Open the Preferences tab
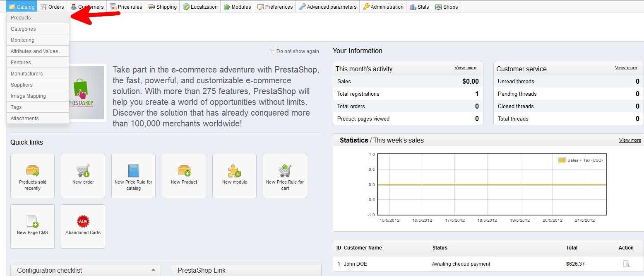The height and width of the screenshot is (276, 644). tap(275, 7)
